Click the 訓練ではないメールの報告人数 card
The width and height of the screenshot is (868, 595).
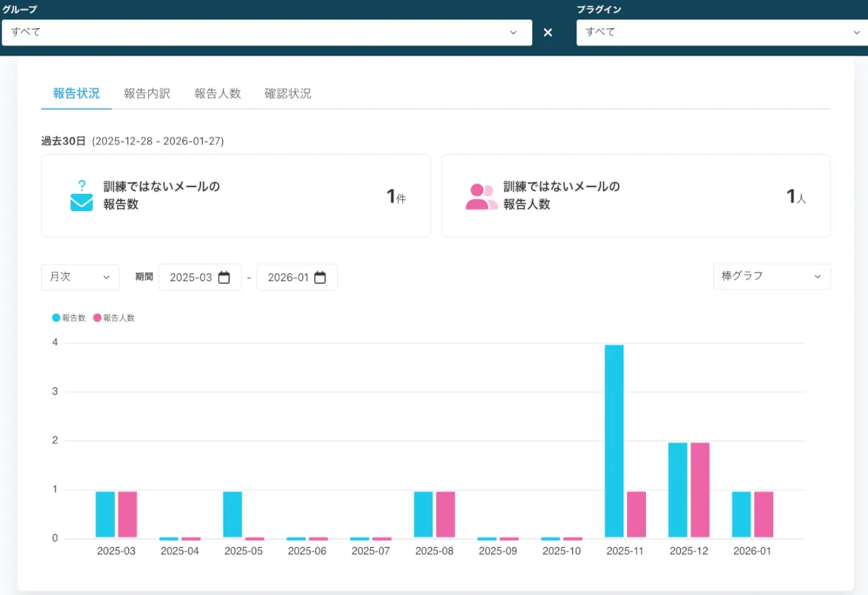coord(635,196)
